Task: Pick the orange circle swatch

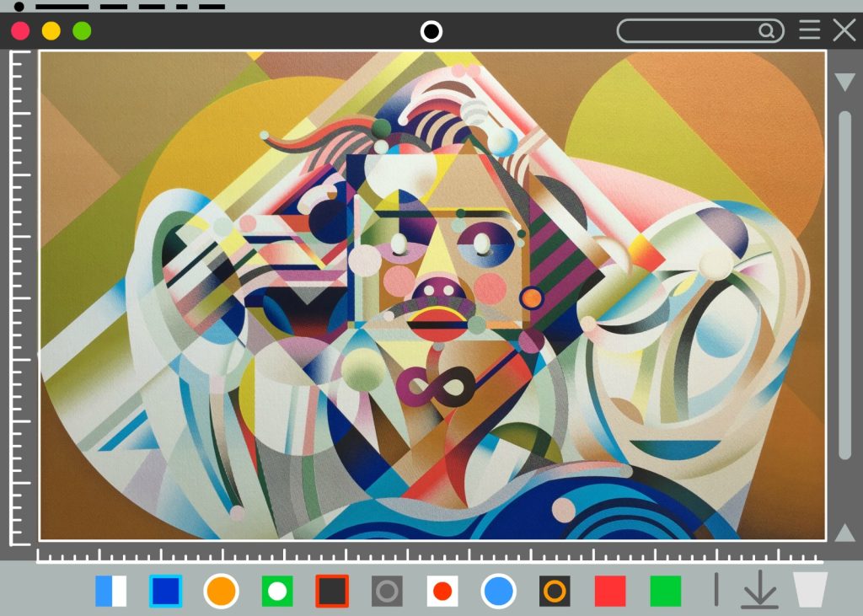Action: coord(221,591)
